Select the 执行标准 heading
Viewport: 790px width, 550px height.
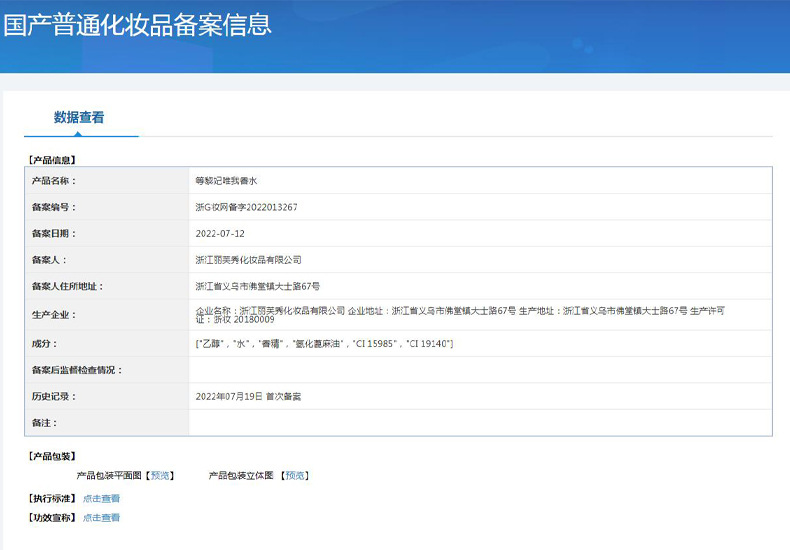52,499
